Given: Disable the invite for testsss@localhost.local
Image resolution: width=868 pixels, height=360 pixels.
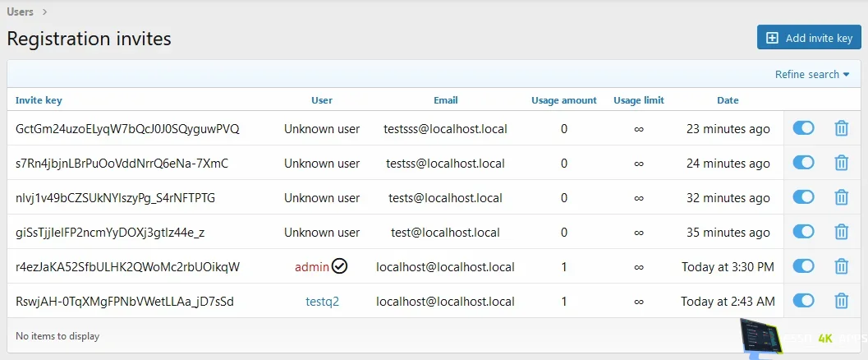Looking at the screenshot, I should (x=803, y=128).
